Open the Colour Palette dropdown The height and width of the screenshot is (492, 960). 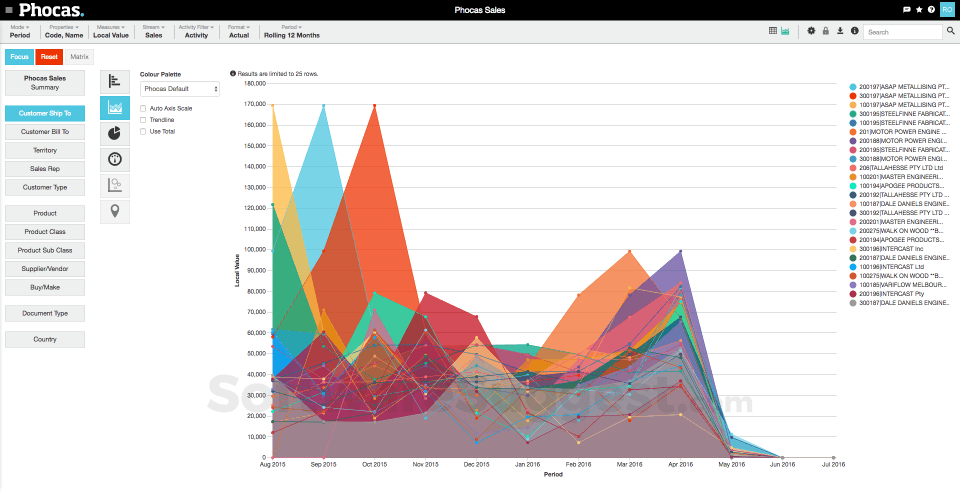tap(179, 89)
